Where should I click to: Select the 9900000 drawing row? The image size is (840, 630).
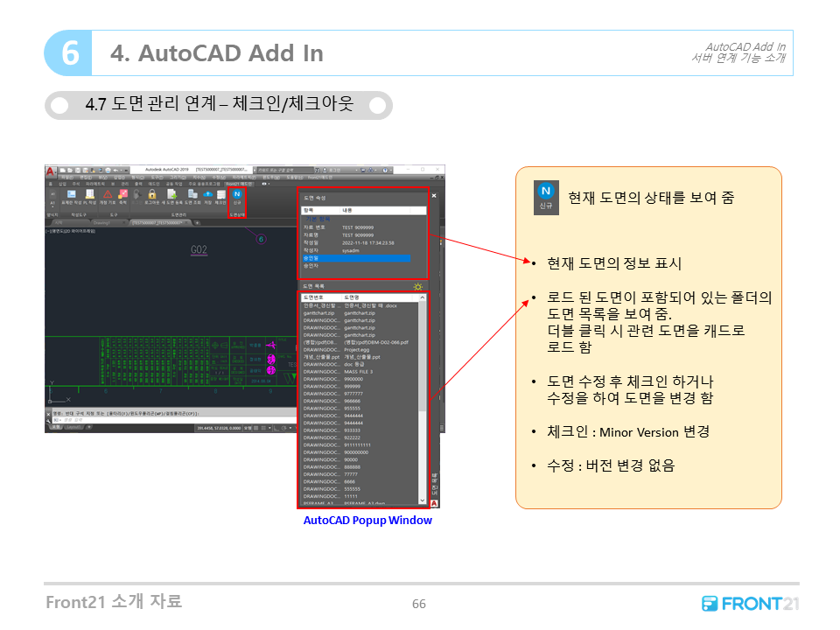pos(360,379)
